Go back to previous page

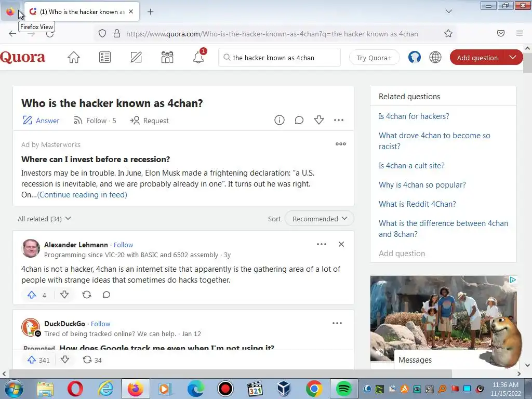pyautogui.click(x=12, y=34)
